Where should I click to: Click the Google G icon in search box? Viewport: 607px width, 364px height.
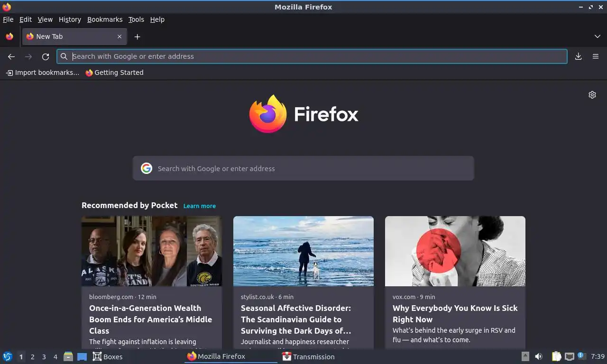coord(147,168)
